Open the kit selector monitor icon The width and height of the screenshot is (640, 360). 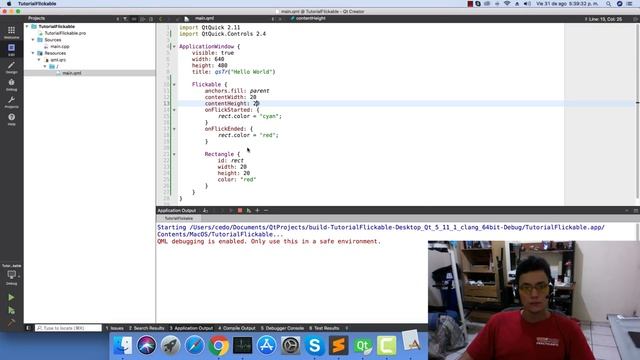click(x=11, y=275)
